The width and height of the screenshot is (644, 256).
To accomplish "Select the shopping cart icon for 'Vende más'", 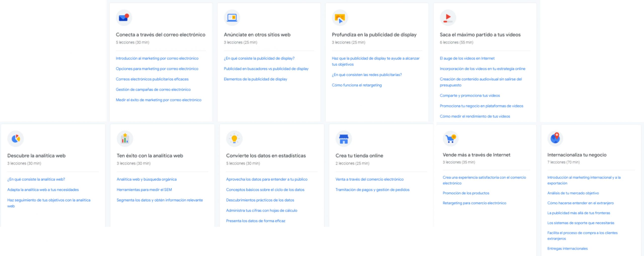I will (x=451, y=138).
